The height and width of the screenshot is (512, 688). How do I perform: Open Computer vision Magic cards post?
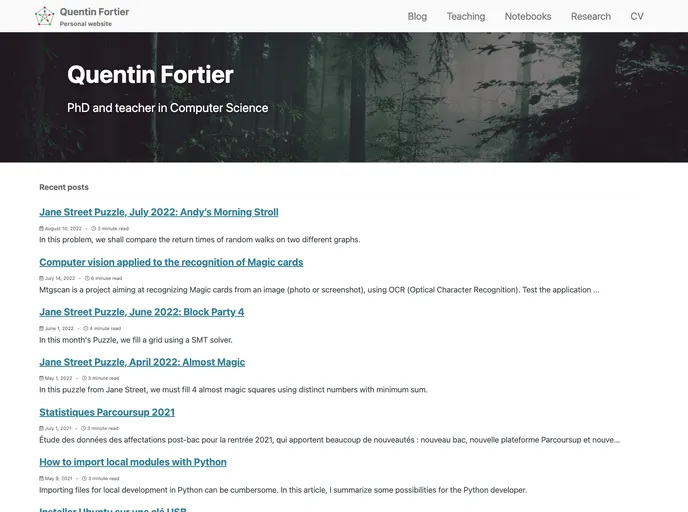171,262
